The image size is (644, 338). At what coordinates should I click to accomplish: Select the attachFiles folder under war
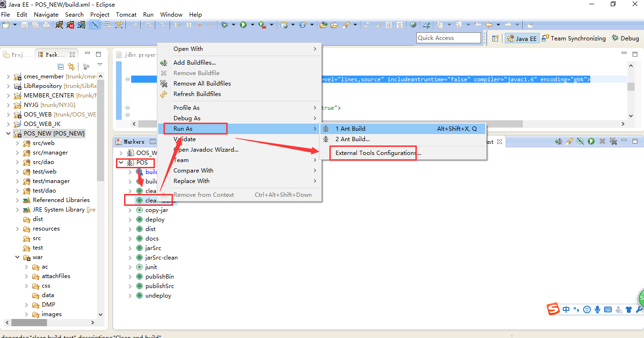pos(56,276)
